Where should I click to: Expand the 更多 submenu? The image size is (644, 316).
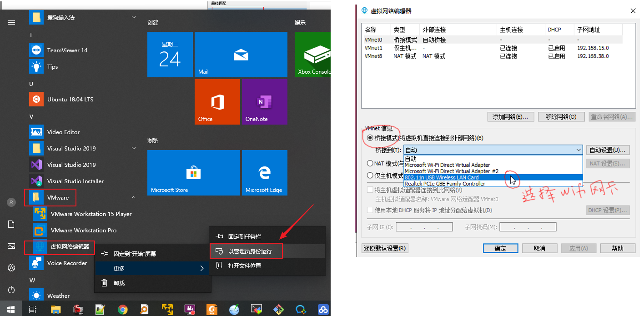pyautogui.click(x=153, y=268)
